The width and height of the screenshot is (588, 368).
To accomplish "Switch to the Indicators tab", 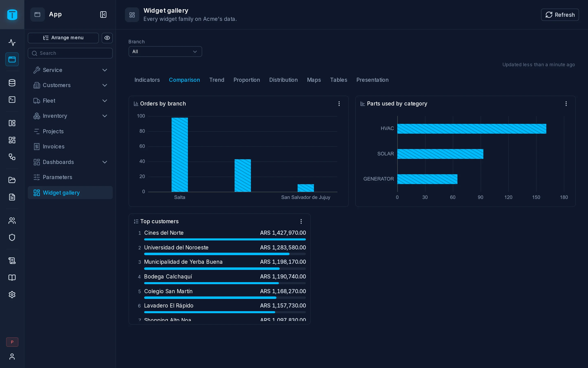I will click(x=147, y=80).
